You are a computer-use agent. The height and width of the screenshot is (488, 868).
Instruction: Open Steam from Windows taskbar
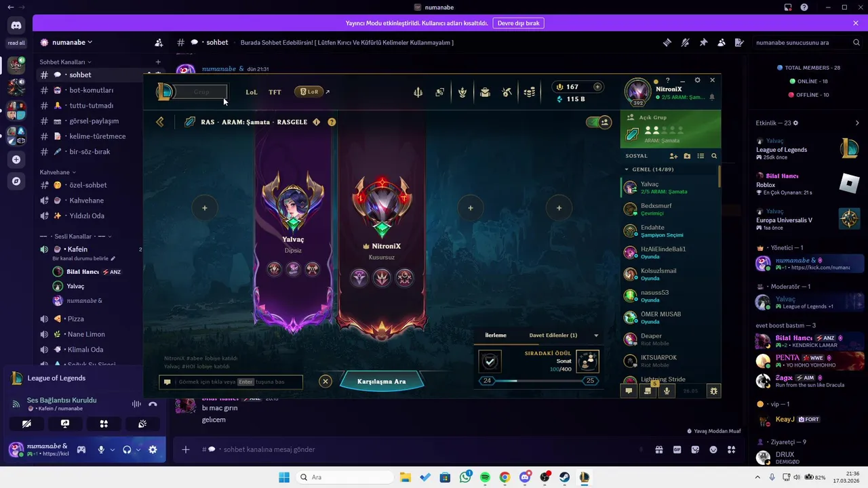pyautogui.click(x=564, y=477)
